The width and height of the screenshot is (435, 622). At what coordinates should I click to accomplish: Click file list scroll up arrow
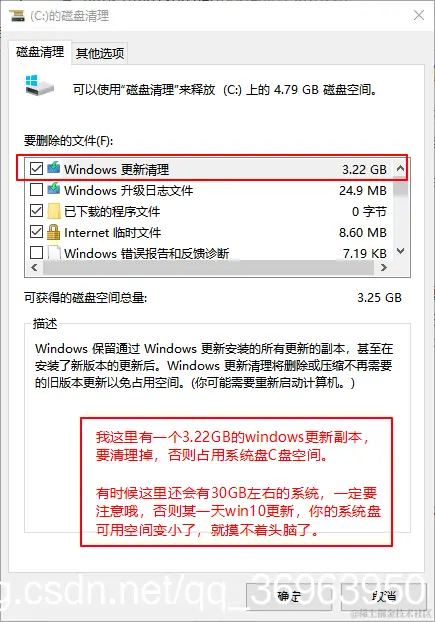(401, 169)
